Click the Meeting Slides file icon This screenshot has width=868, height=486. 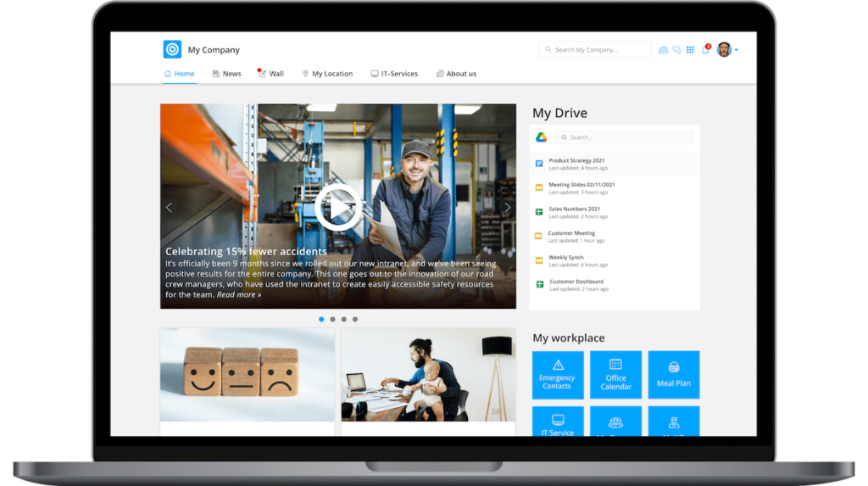click(x=538, y=187)
